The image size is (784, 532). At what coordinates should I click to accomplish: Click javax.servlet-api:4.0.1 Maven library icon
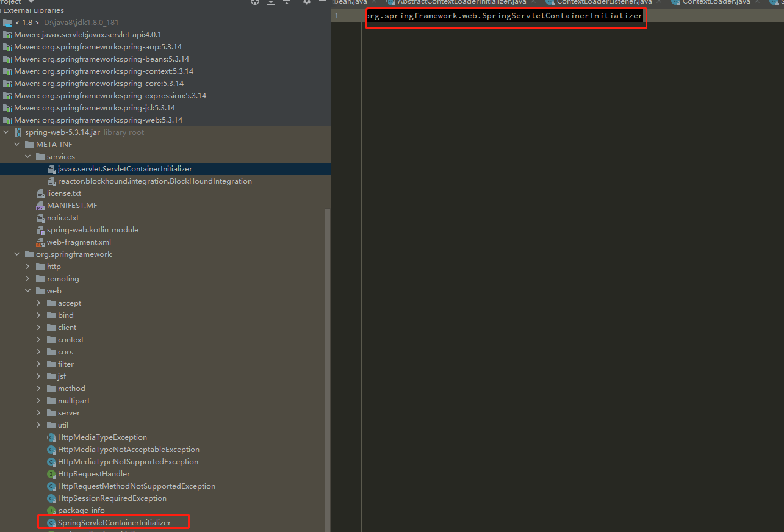[7, 35]
